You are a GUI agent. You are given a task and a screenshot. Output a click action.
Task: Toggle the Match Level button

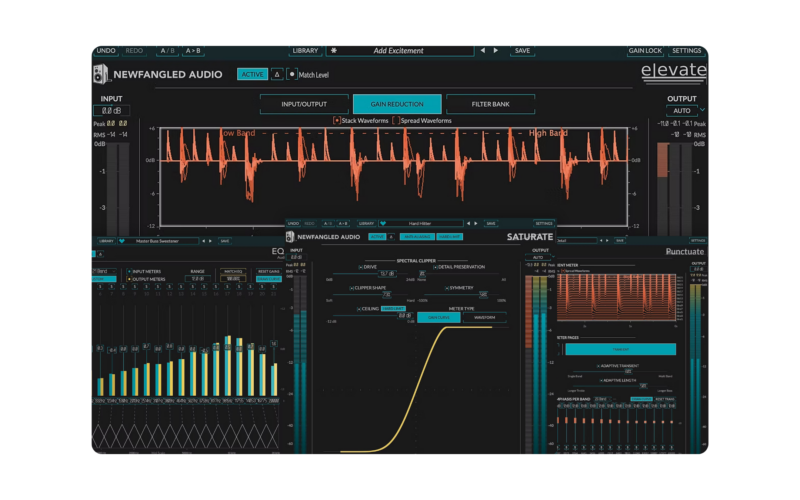[292, 74]
